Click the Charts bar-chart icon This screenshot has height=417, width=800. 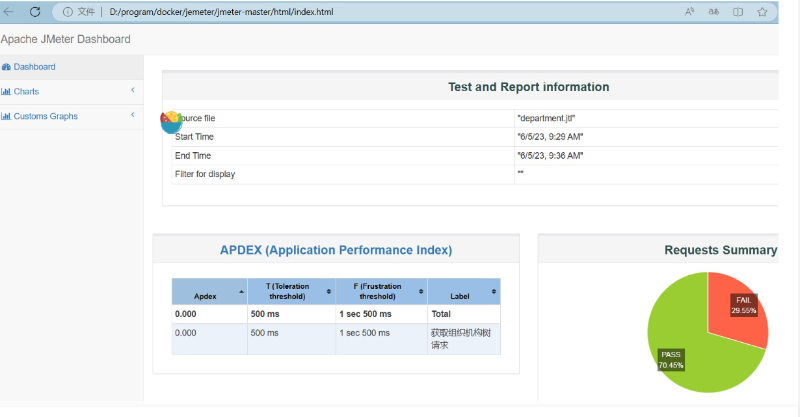click(6, 91)
